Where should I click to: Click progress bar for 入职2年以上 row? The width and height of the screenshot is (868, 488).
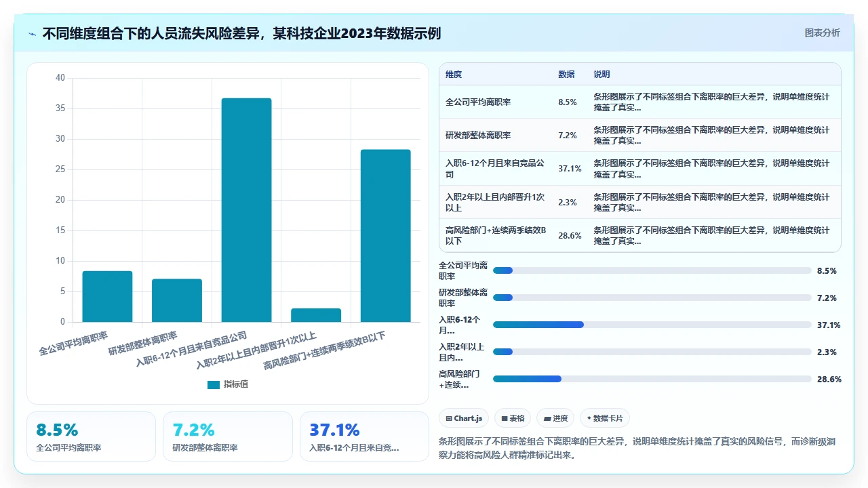(652, 352)
